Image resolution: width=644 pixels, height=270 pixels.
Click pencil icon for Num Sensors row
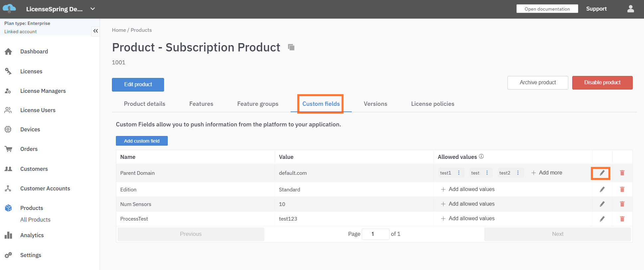point(602,204)
